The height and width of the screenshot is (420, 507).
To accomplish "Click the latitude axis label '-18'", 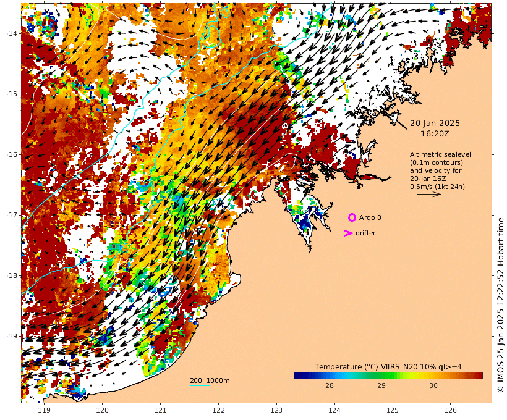I will coord(12,275).
